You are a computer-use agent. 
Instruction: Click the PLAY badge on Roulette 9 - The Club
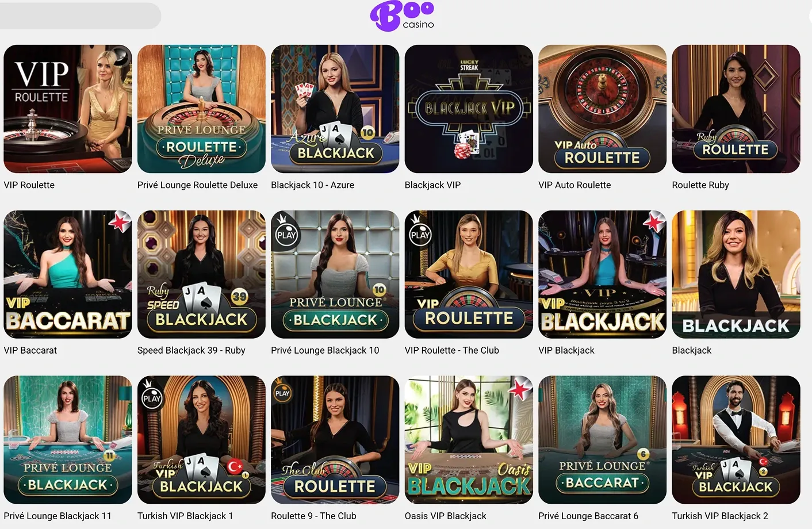(282, 391)
